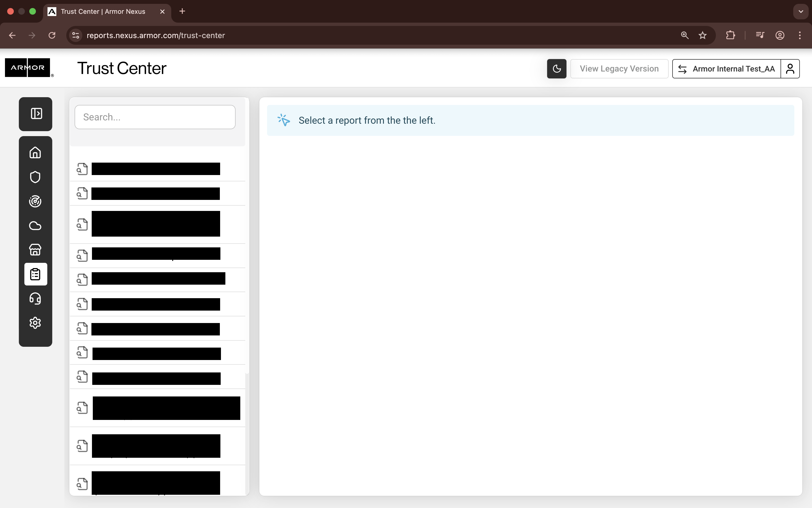Open the settings gear icon
The width and height of the screenshot is (812, 508).
pyautogui.click(x=35, y=322)
